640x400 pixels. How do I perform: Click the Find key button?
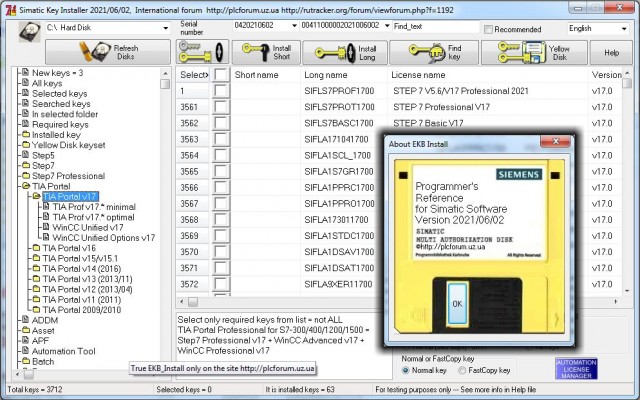(x=434, y=52)
